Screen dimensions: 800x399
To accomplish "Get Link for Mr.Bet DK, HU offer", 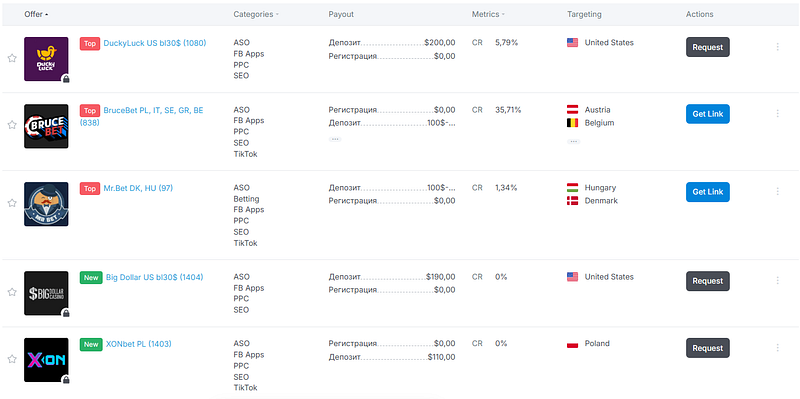I will [708, 192].
